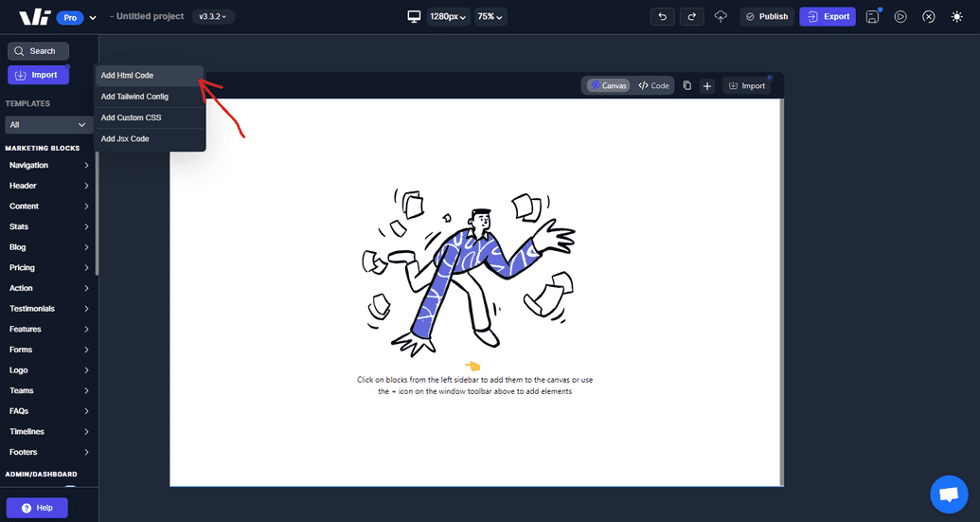Viewport: 980px width, 522px height.
Task: Open the sidebar Search field
Action: [x=38, y=51]
